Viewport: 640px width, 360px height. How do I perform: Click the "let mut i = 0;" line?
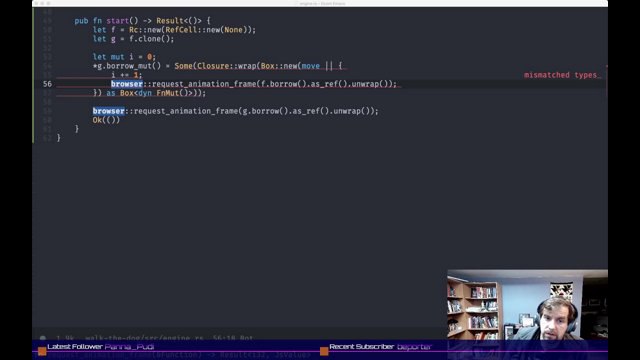click(124, 57)
